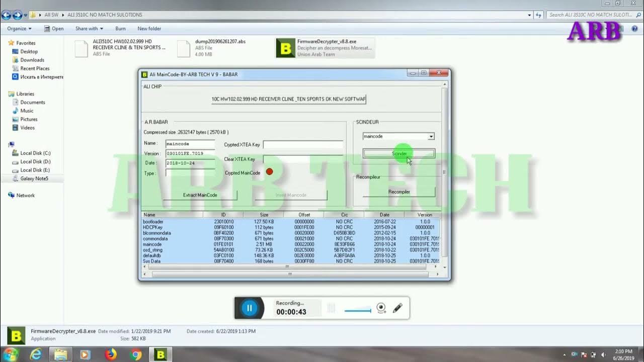The image size is (644, 362).
Task: Click the Open toolbar command
Action: [x=54, y=29]
